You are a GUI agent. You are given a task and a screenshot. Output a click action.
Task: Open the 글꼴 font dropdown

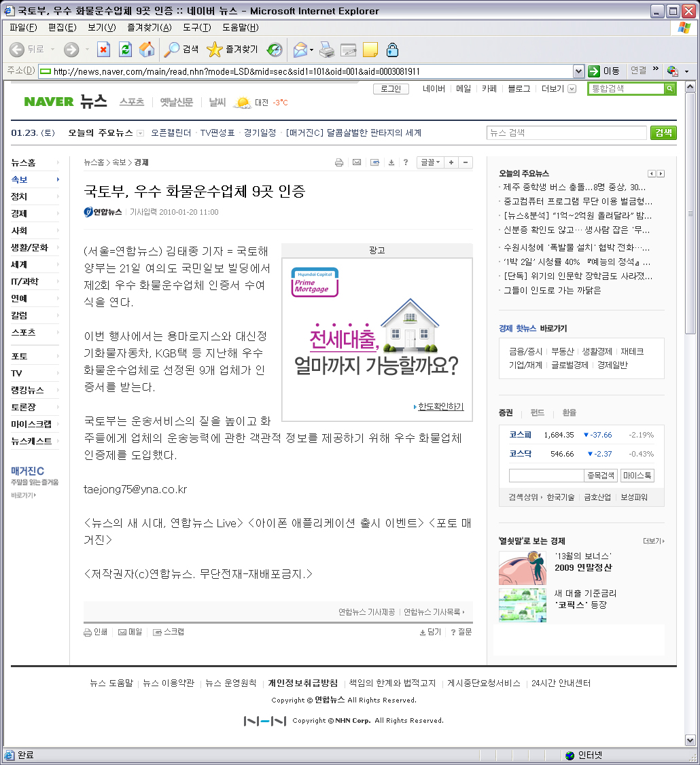pos(430,162)
